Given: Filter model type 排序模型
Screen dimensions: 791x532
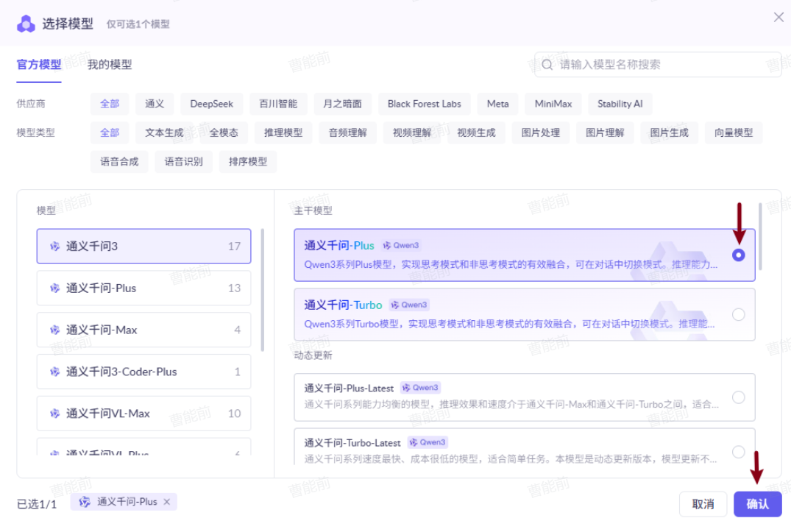Looking at the screenshot, I should click(x=248, y=161).
